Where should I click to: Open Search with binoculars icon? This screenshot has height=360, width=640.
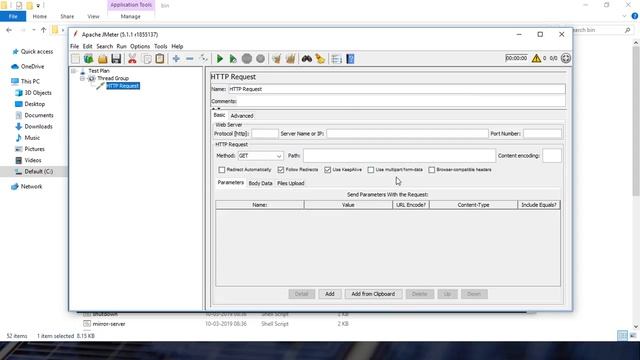pyautogui.click(x=307, y=59)
